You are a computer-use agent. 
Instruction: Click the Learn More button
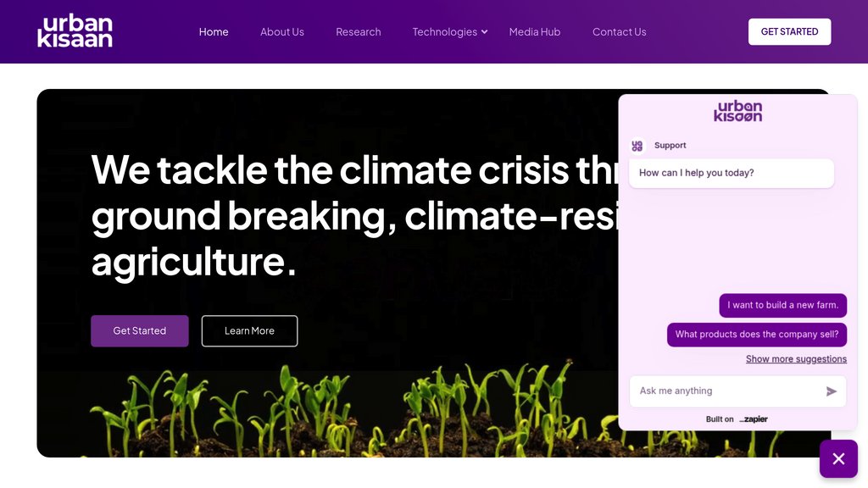click(x=249, y=331)
